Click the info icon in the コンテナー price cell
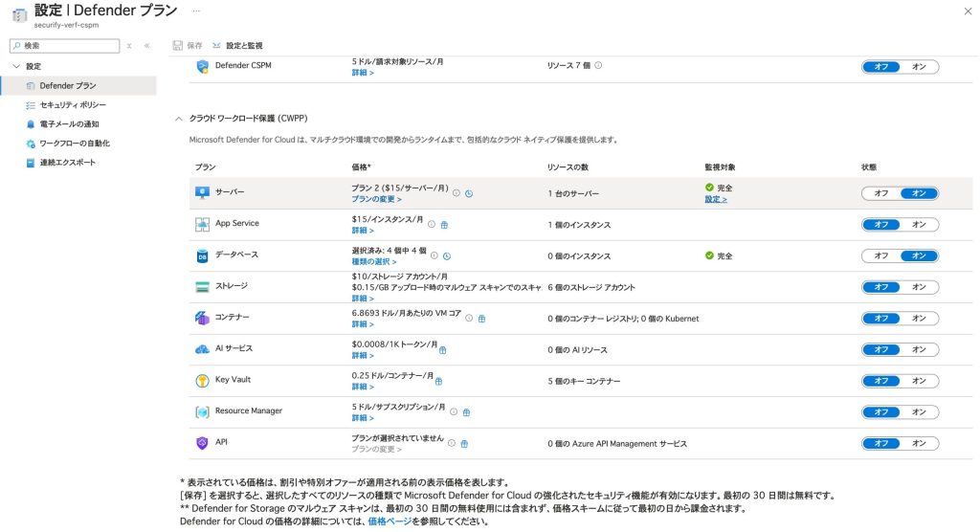The height and width of the screenshot is (532, 980). point(469,318)
